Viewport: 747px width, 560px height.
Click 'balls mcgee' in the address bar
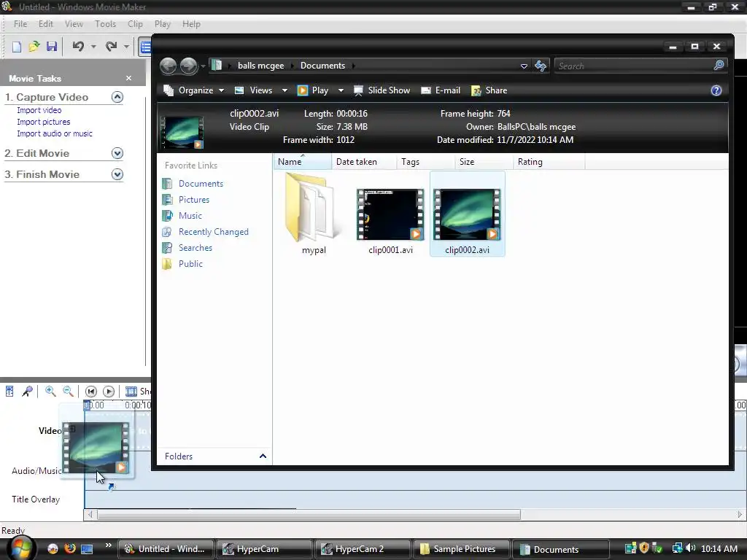(260, 66)
